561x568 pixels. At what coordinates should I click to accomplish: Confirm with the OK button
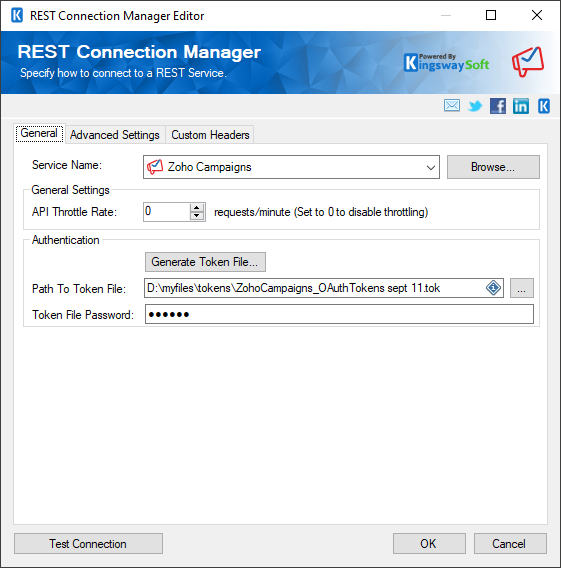[x=429, y=543]
